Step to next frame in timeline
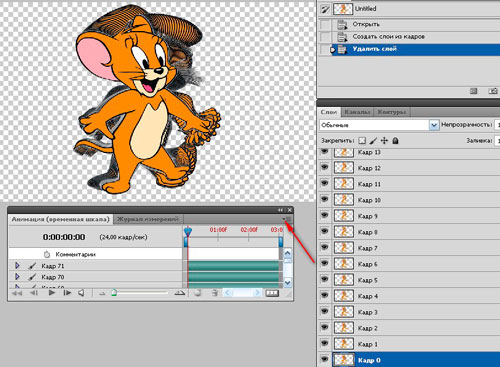Image resolution: width=500 pixels, height=367 pixels. pyautogui.click(x=67, y=293)
